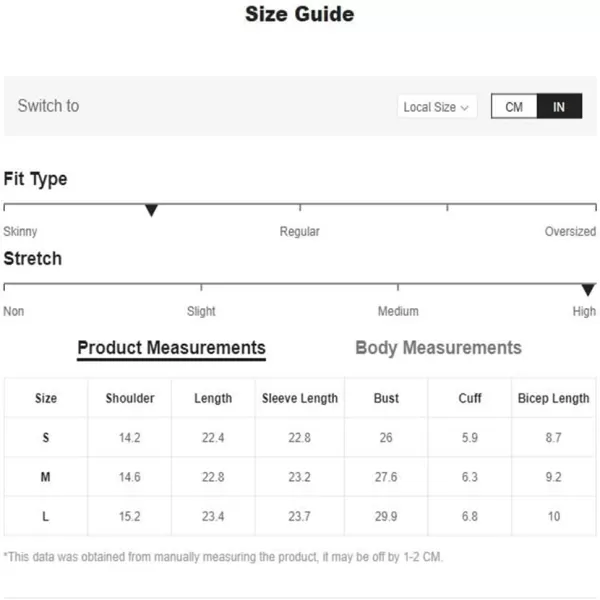This screenshot has width=600, height=600.
Task: Switch units to CM
Action: coord(514,107)
